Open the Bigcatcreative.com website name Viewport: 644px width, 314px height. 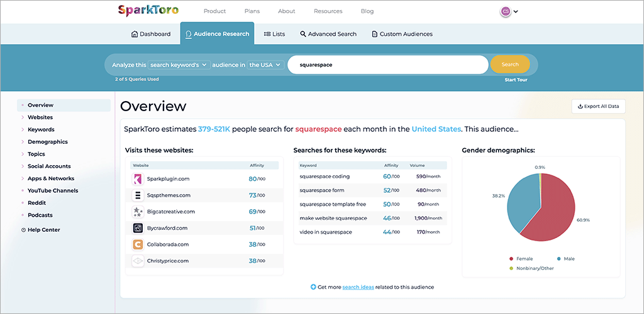(x=171, y=212)
